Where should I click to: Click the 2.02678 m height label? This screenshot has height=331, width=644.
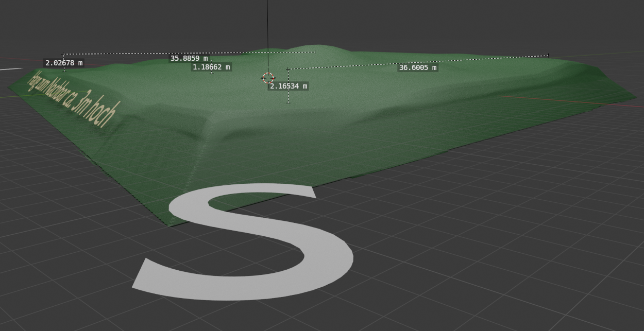click(63, 63)
